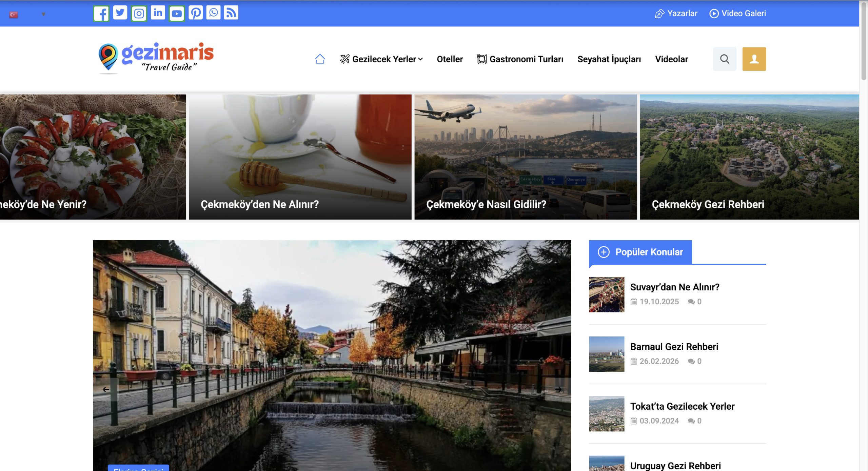This screenshot has height=471, width=868.
Task: Open the YouTube channel icon
Action: pyautogui.click(x=177, y=14)
